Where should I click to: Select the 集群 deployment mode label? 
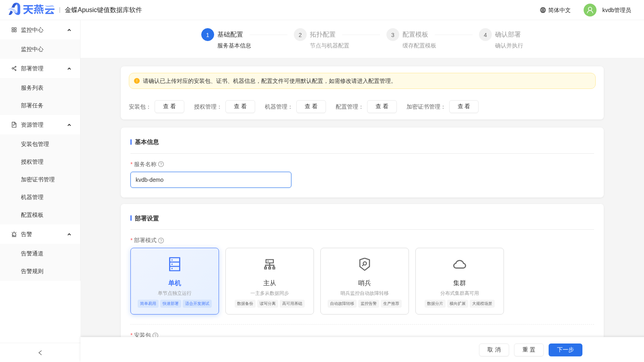pyautogui.click(x=460, y=283)
